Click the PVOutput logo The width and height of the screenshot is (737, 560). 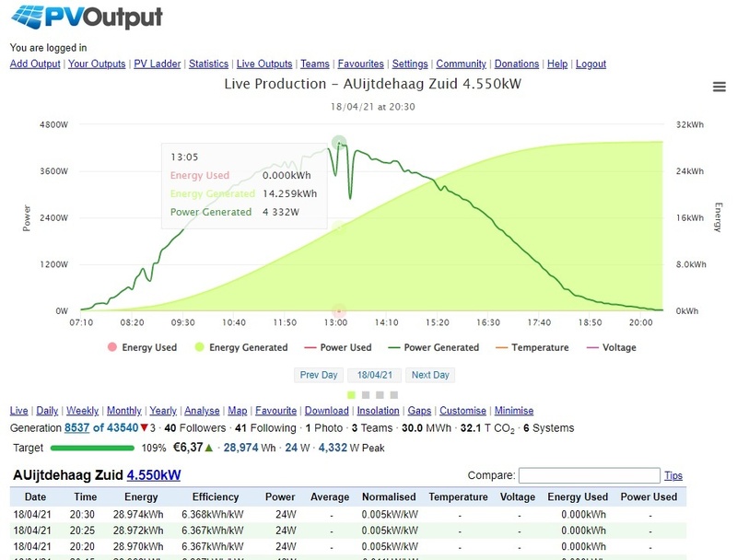pos(87,17)
